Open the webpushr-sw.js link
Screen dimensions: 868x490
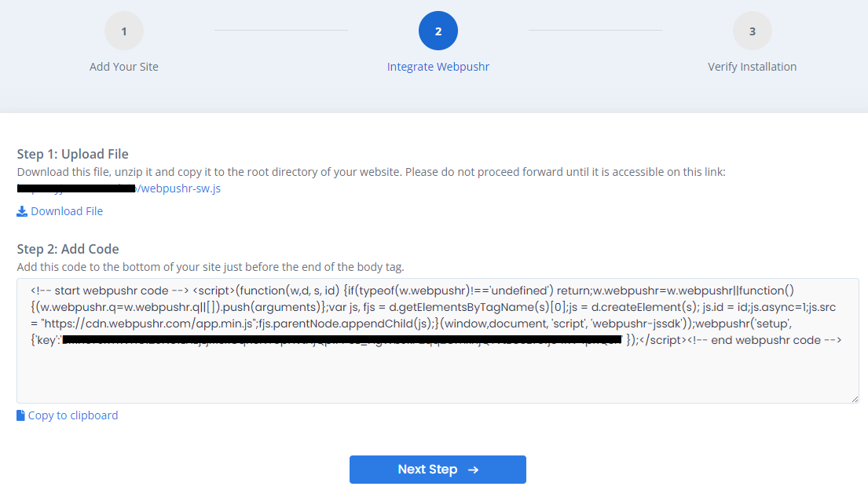[119, 188]
